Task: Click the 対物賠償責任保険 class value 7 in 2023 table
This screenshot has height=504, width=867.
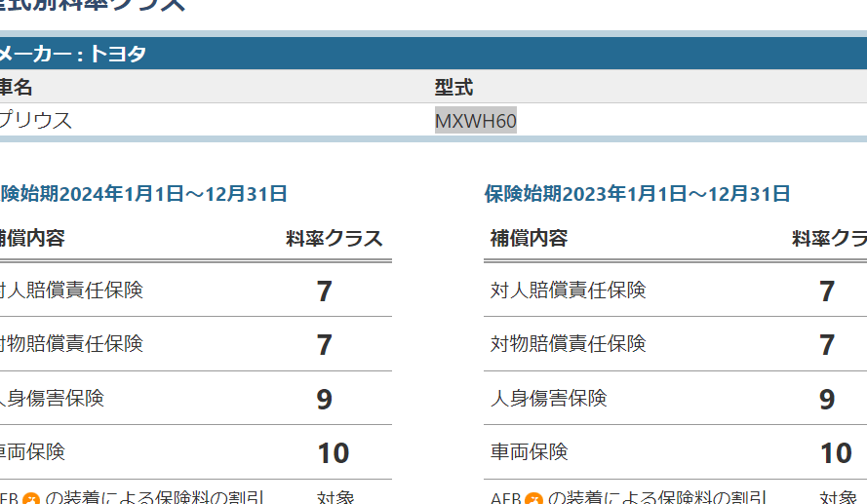Action: tap(827, 345)
